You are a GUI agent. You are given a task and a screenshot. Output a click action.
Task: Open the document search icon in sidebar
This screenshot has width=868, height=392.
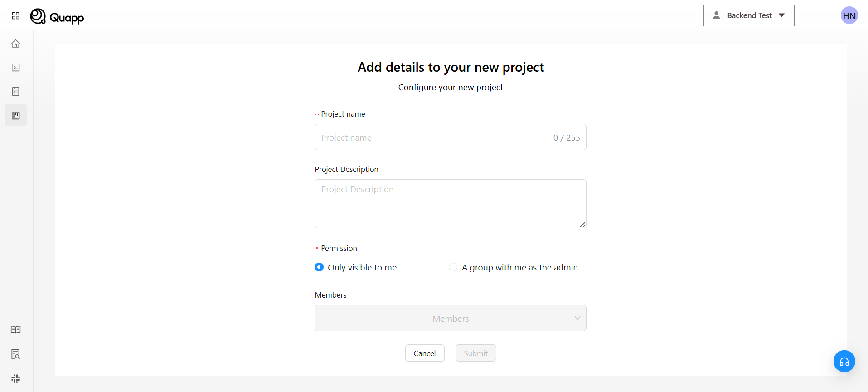(x=16, y=354)
